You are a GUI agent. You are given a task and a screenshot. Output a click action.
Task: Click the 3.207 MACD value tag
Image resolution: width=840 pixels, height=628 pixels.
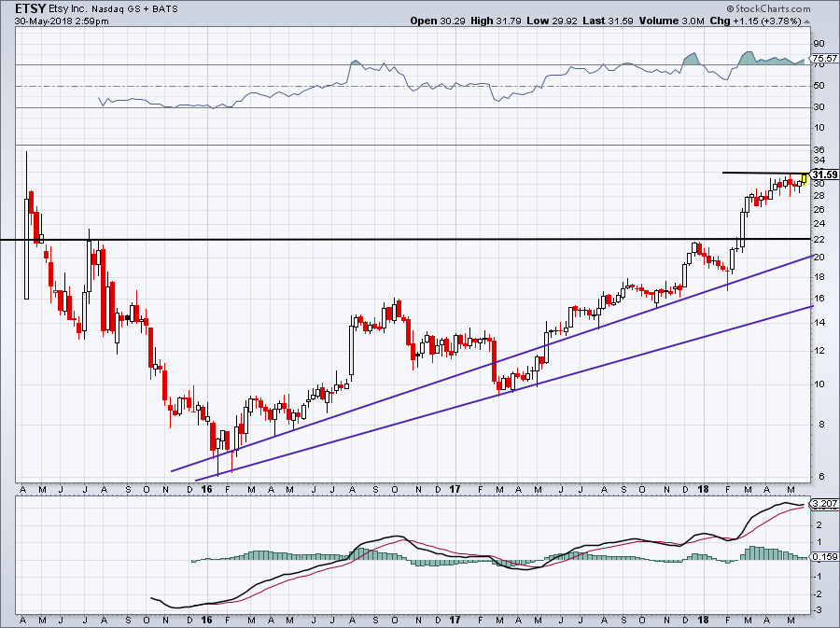pos(824,504)
